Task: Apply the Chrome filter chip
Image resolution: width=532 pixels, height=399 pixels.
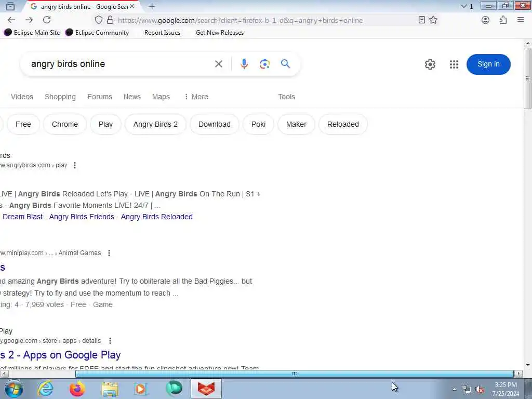Action: click(x=65, y=124)
